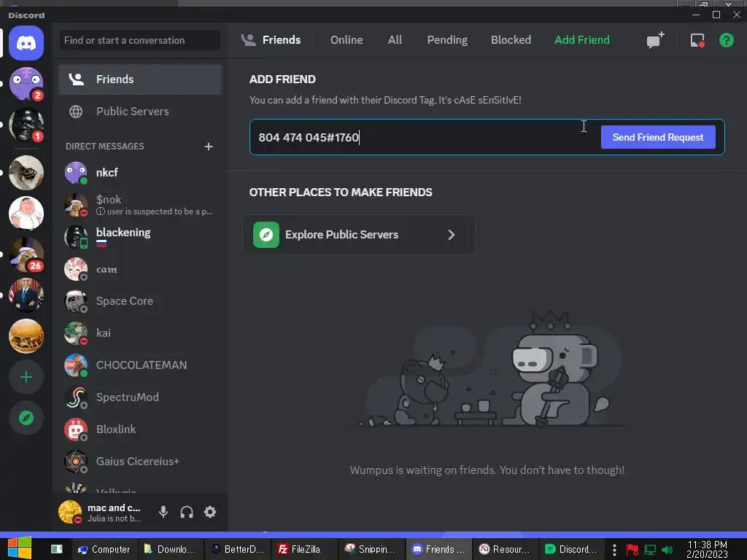Deafen with the headphones icon
This screenshot has height=560, width=747.
click(187, 512)
